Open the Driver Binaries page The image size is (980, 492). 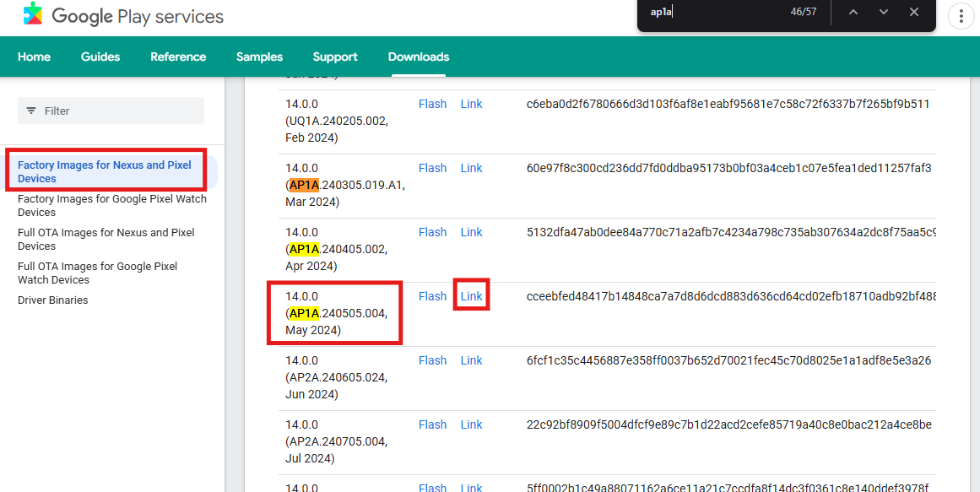point(52,300)
